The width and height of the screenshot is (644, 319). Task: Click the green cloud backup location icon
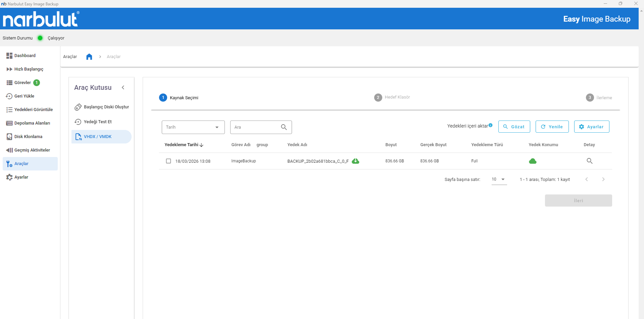[x=532, y=161]
